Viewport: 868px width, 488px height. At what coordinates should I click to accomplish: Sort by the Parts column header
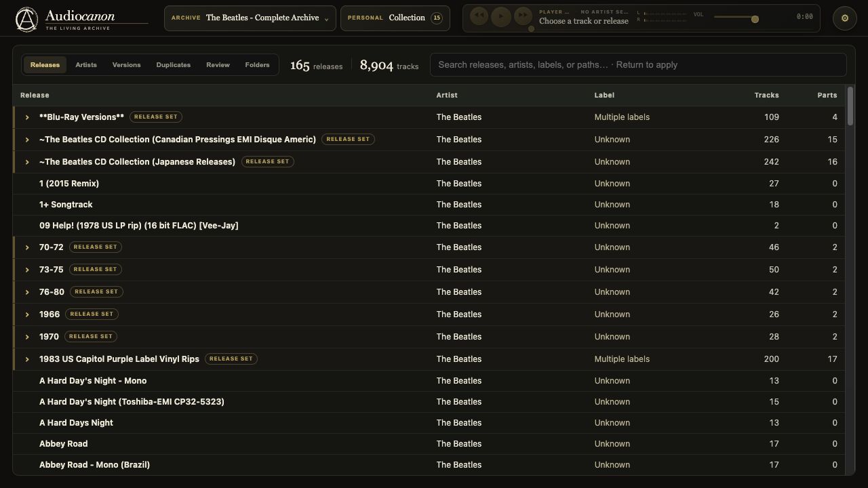[x=827, y=95]
